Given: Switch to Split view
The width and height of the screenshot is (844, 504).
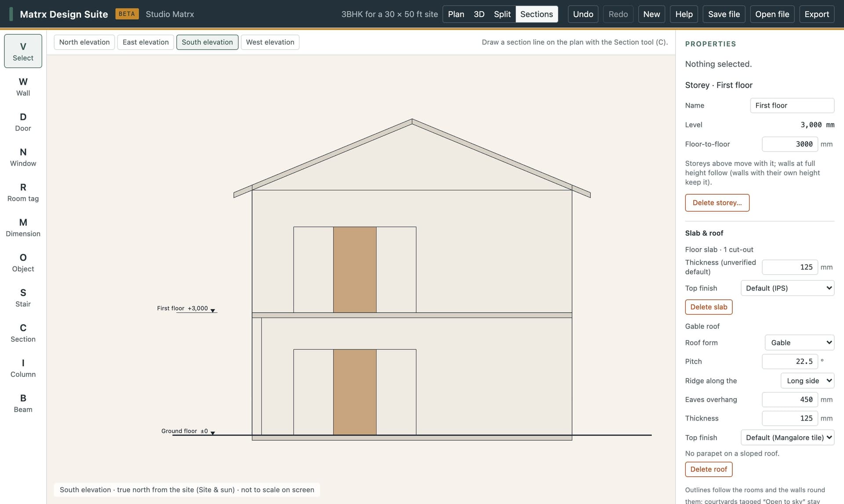Looking at the screenshot, I should [x=502, y=14].
